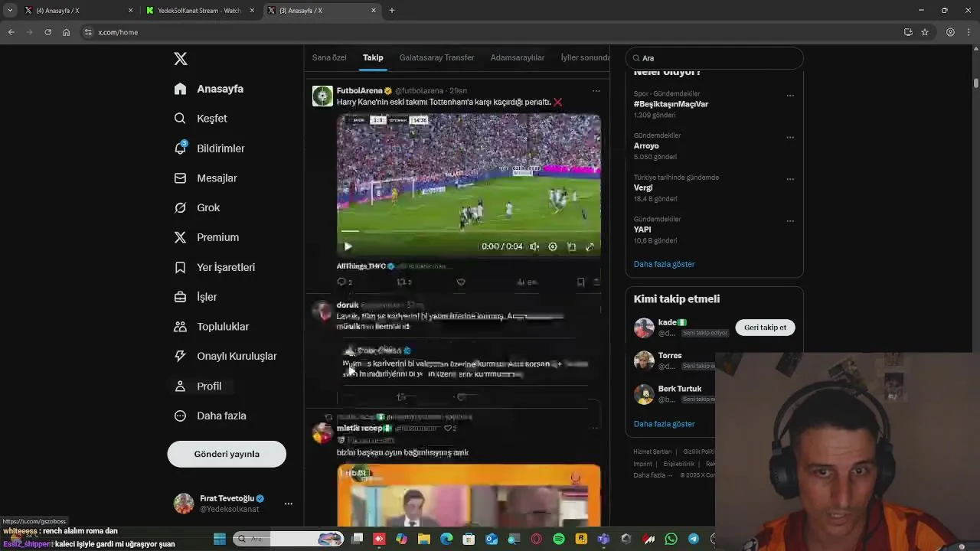The width and height of the screenshot is (980, 551).
Task: Open YAPI trending topic
Action: [x=642, y=230]
